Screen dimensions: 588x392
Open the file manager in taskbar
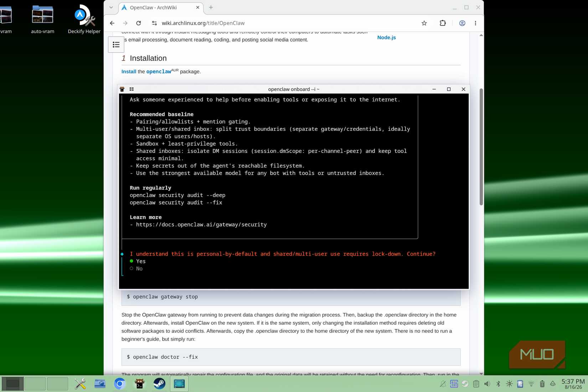tap(100, 384)
